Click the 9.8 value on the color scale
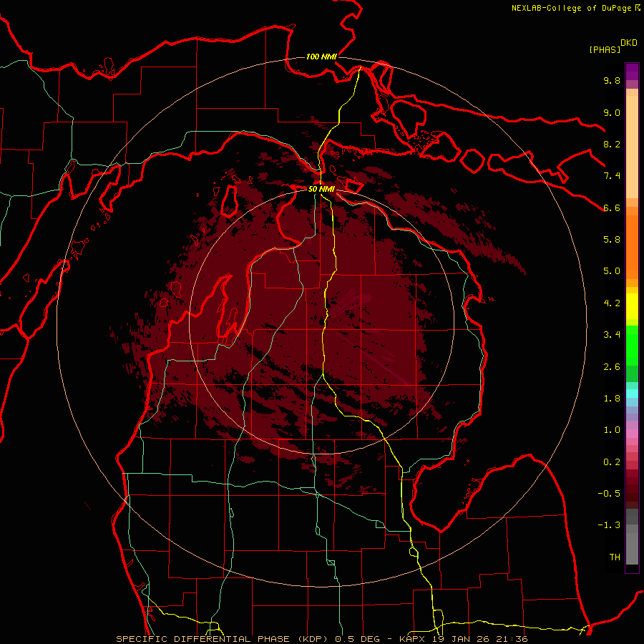This screenshot has height=644, width=644. click(612, 80)
